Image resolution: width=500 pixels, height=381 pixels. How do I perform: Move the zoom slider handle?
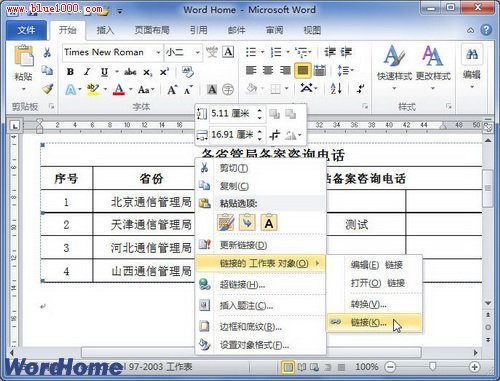pyautogui.click(x=433, y=367)
